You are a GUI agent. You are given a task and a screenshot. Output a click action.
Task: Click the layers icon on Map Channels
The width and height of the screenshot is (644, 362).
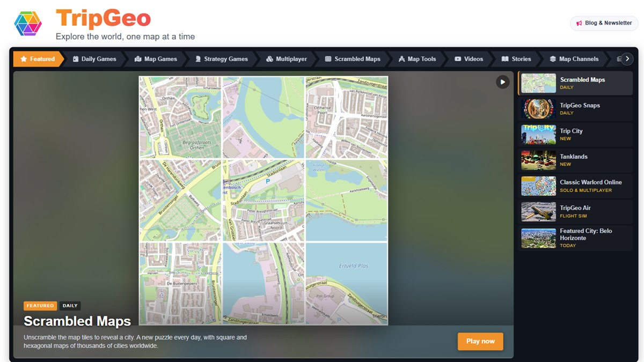point(553,59)
